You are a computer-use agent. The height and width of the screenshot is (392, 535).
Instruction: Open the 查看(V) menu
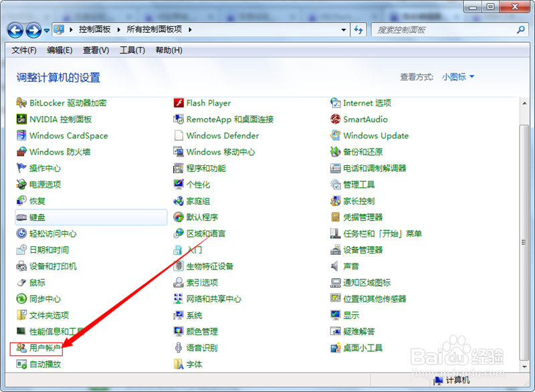96,50
